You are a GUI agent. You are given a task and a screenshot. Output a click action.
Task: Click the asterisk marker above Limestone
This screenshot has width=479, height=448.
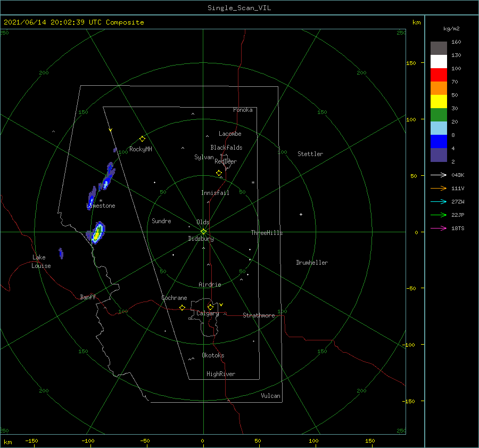(101, 201)
